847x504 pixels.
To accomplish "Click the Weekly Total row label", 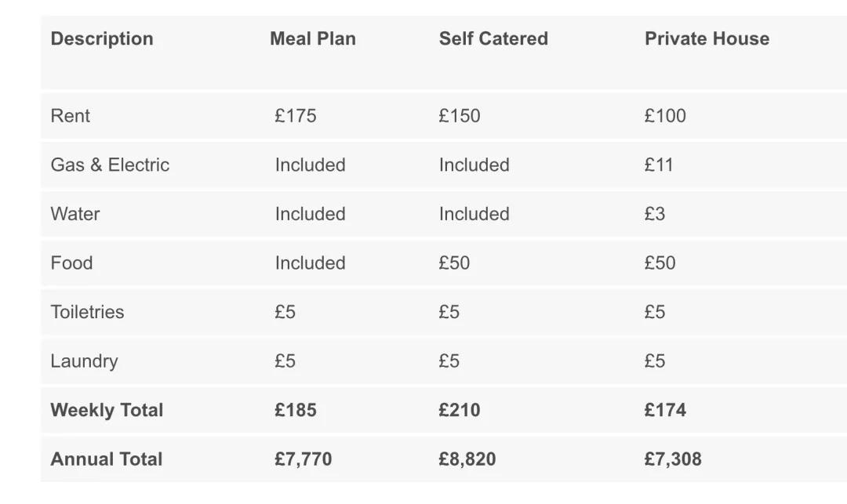I will [107, 410].
